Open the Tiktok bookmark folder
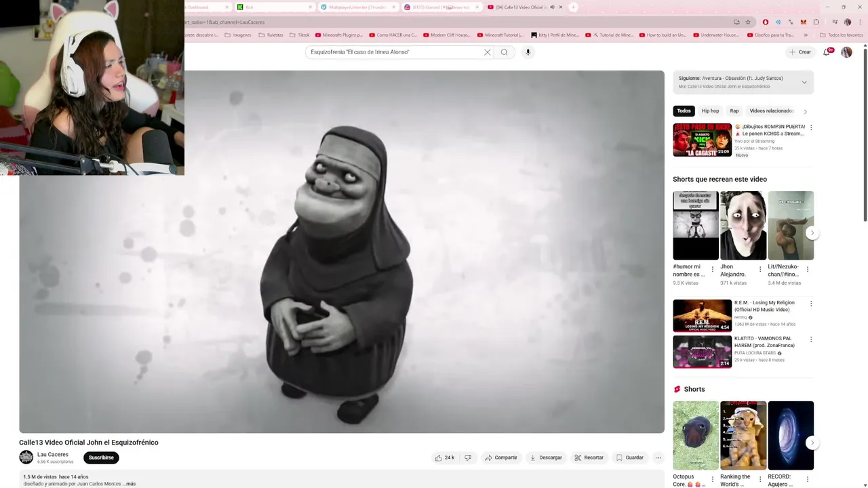 click(x=299, y=35)
